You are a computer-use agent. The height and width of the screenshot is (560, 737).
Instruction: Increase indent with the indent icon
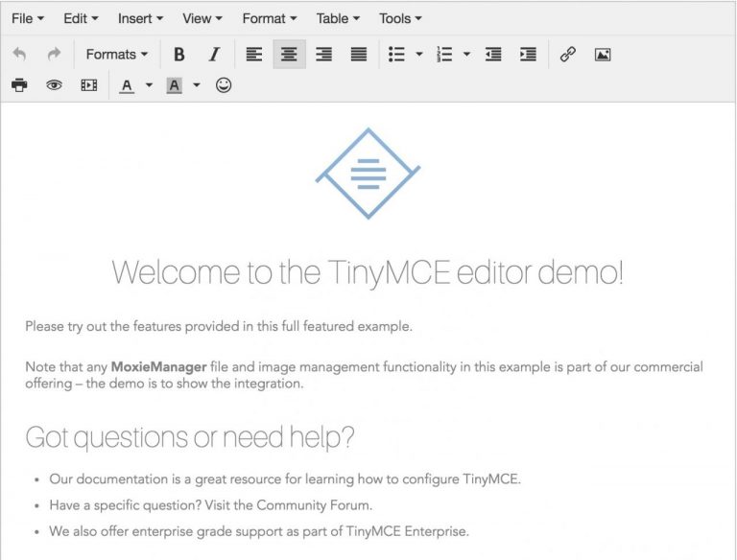(529, 55)
